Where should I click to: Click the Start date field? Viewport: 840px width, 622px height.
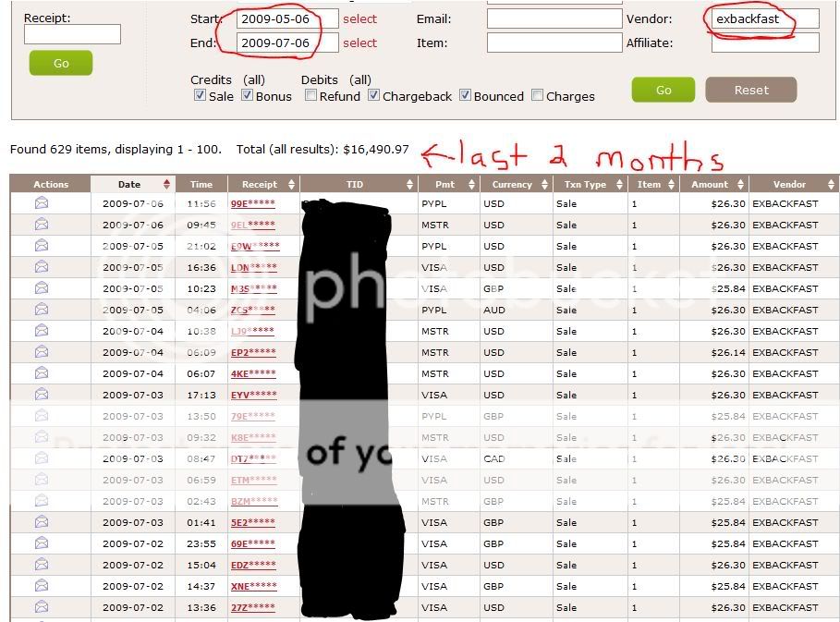coord(287,18)
